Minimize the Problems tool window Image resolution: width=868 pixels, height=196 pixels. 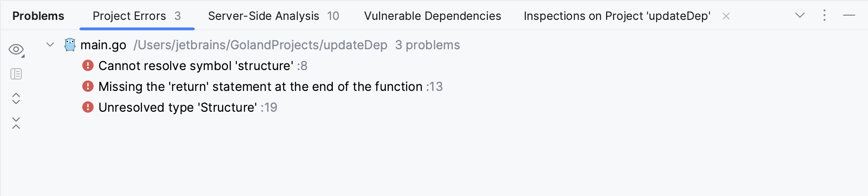(849, 16)
